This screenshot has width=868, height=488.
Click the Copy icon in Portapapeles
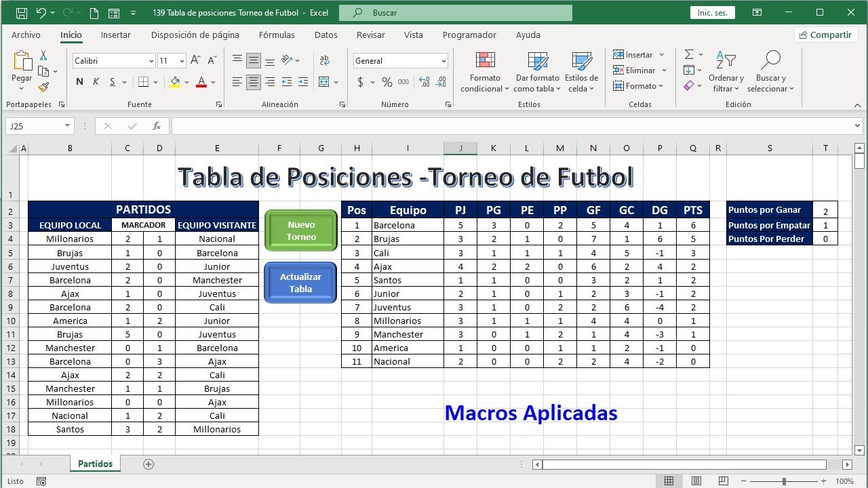tap(43, 71)
